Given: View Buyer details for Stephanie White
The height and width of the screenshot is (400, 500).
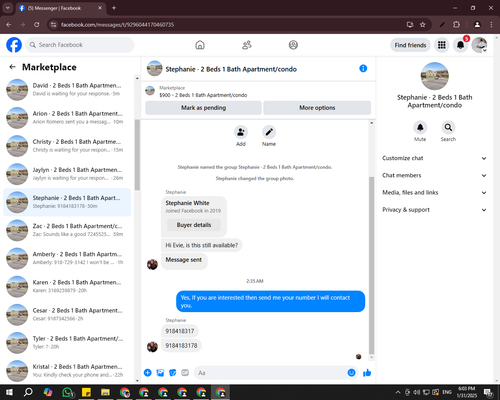Looking at the screenshot, I should 194,225.
